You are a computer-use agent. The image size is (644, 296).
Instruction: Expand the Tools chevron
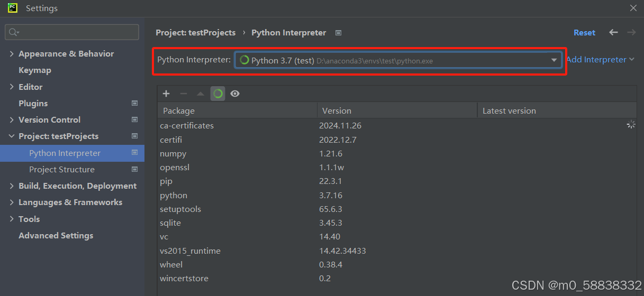pos(12,219)
